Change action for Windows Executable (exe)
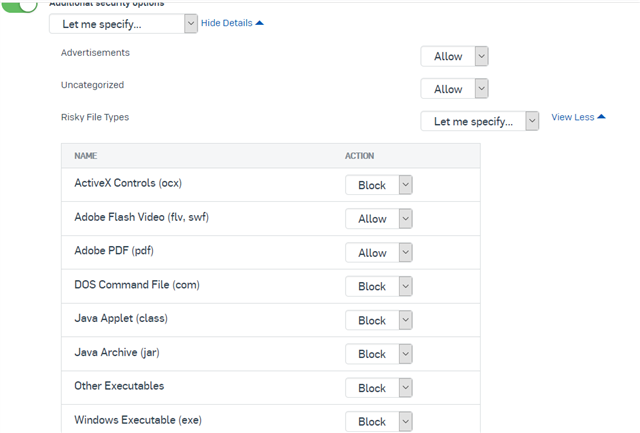The image size is (640, 433). point(379,422)
